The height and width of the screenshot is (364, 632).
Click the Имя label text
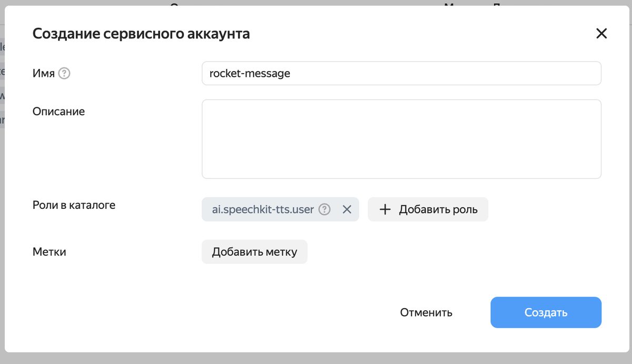pos(44,74)
